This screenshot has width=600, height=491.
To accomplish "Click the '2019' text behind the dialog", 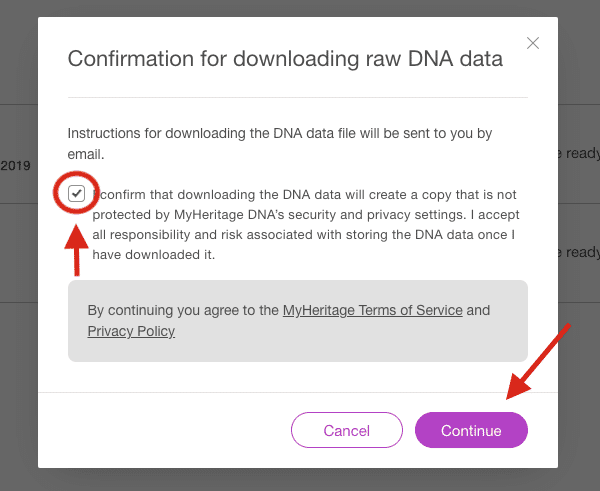I will tap(16, 165).
